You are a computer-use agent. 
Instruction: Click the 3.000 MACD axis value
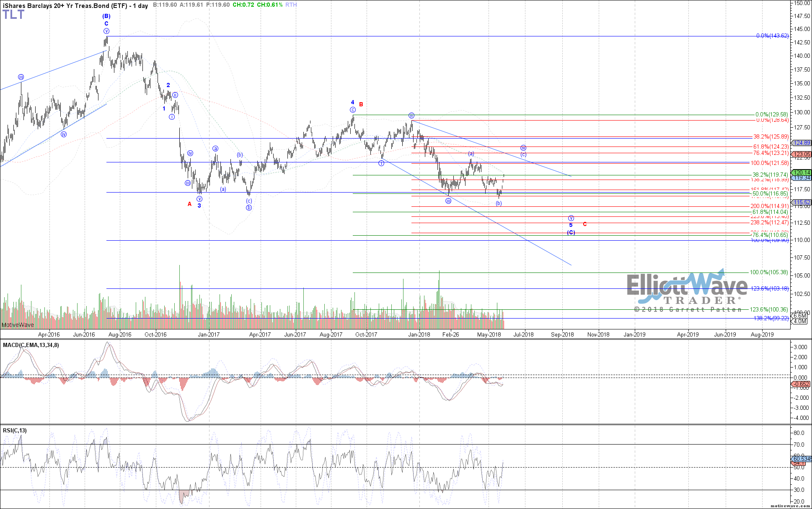(801, 347)
